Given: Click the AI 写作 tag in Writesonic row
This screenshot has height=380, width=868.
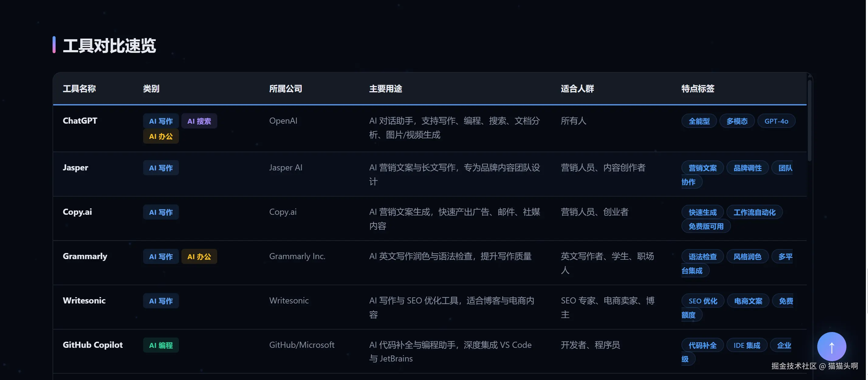Looking at the screenshot, I should point(161,301).
